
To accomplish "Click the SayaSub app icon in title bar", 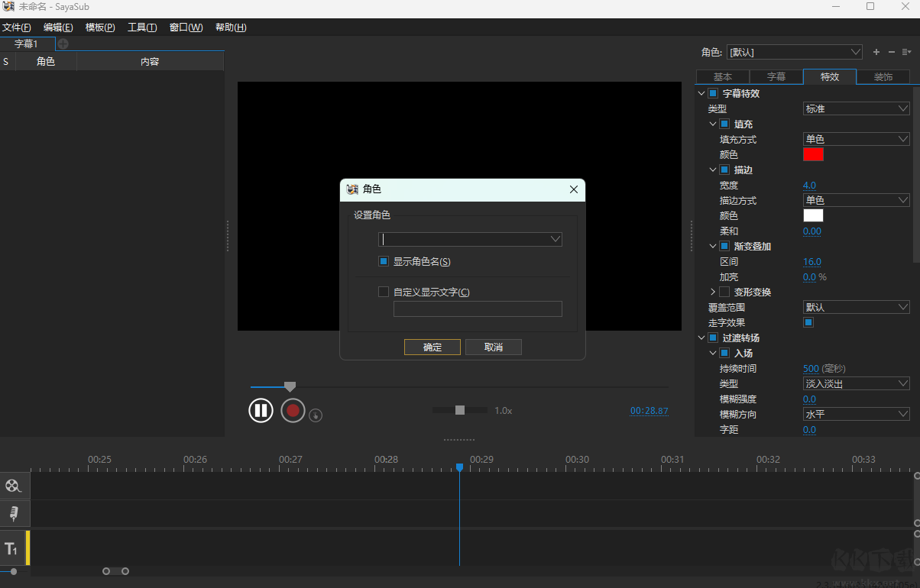I will click(x=8, y=6).
